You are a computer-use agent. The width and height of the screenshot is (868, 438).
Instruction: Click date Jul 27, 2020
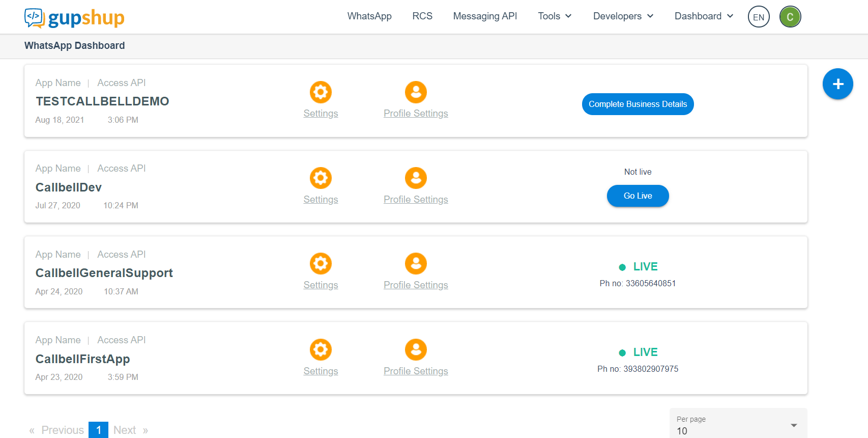pyautogui.click(x=57, y=206)
